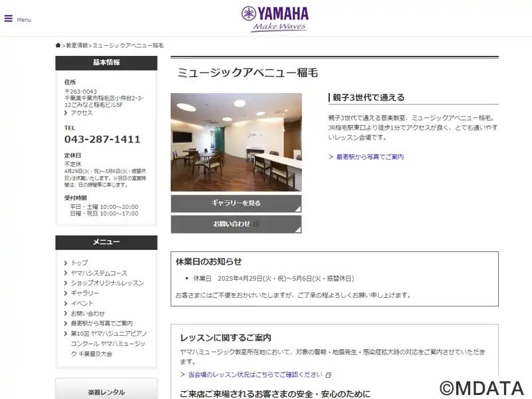Click 不定休 closed-days text
This screenshot has width=532, height=399.
tap(73, 164)
